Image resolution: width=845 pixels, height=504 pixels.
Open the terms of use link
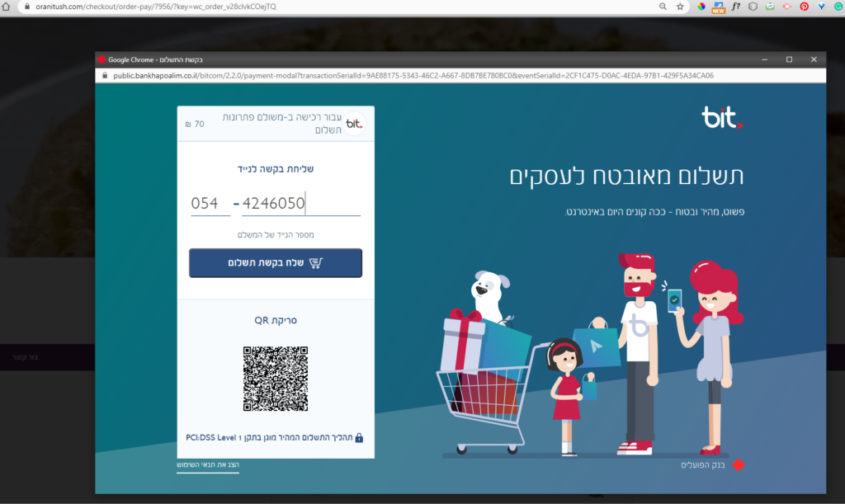coord(208,464)
